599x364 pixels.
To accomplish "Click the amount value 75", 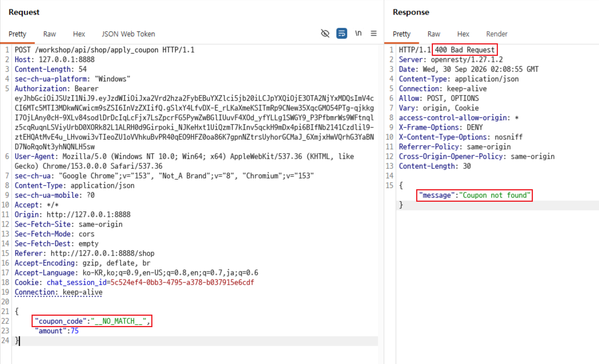I will pyautogui.click(x=75, y=331).
